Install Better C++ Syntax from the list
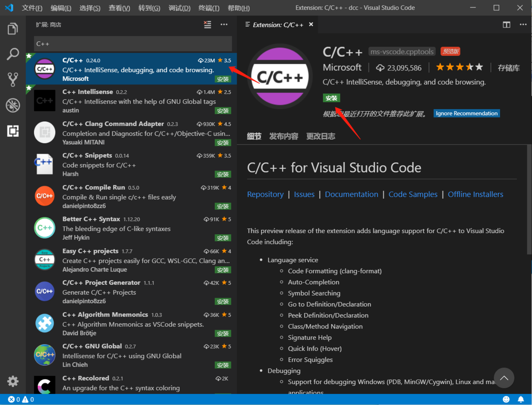This screenshot has width=532, height=405. tap(223, 238)
